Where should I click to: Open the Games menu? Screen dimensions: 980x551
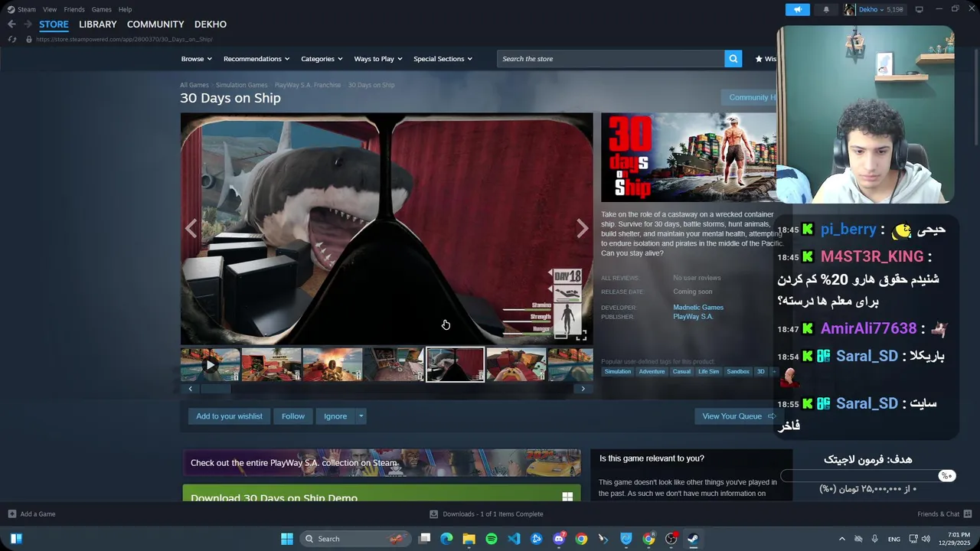(101, 9)
